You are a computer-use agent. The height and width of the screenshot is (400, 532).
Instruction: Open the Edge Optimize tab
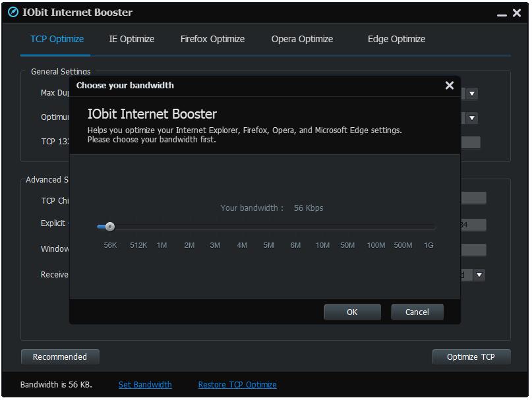396,39
